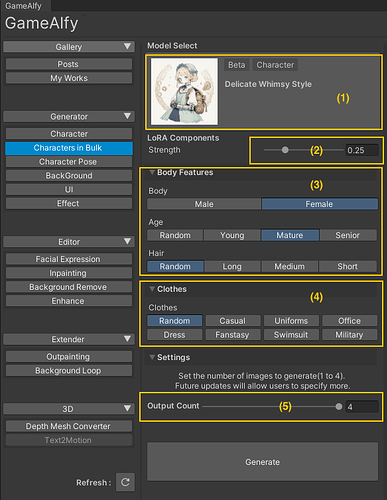The width and height of the screenshot is (387, 500).
Task: Select Male body type
Action: pyautogui.click(x=204, y=204)
